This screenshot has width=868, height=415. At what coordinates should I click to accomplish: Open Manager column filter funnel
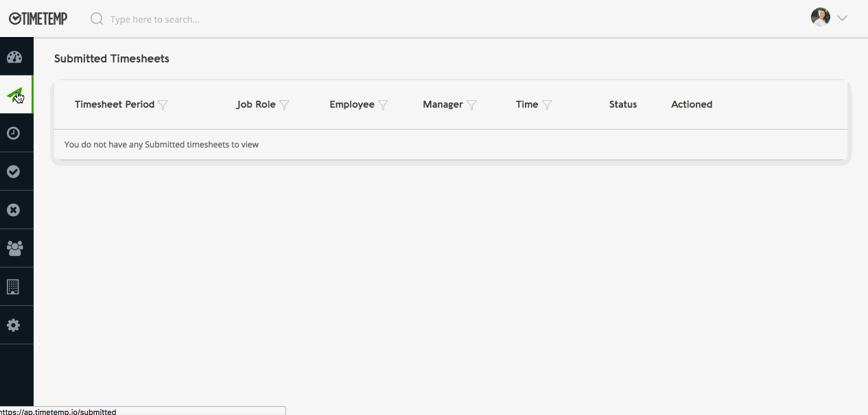point(471,105)
